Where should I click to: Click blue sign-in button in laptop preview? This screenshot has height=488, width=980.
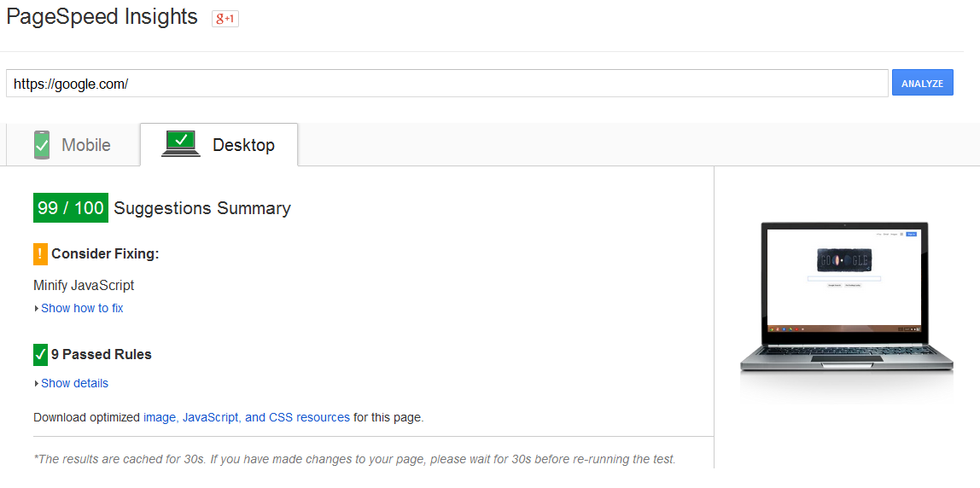coord(911,234)
